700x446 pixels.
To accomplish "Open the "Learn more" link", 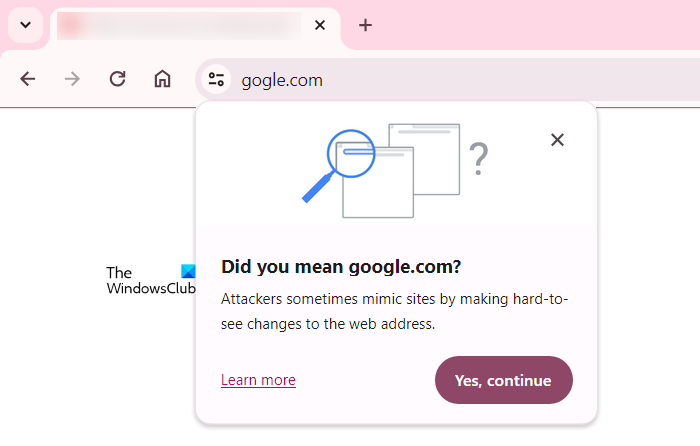I will [x=258, y=380].
